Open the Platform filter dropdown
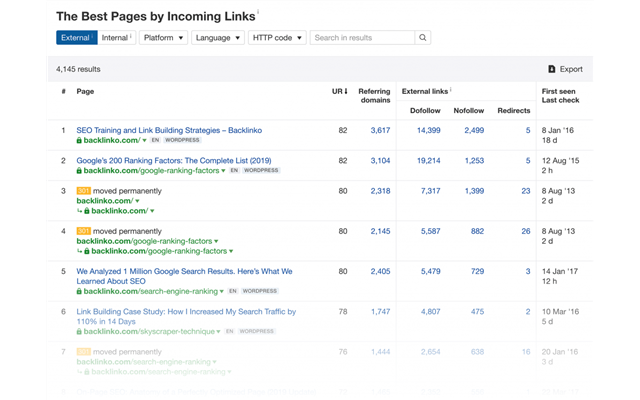Image resolution: width=640 pixels, height=400 pixels. coord(163,38)
